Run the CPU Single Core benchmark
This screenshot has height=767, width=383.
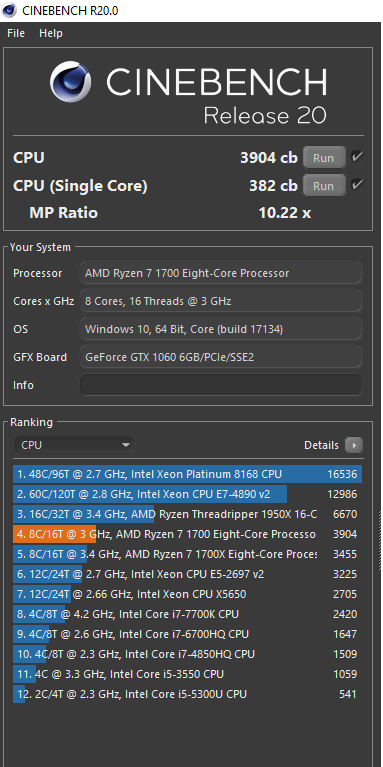324,186
